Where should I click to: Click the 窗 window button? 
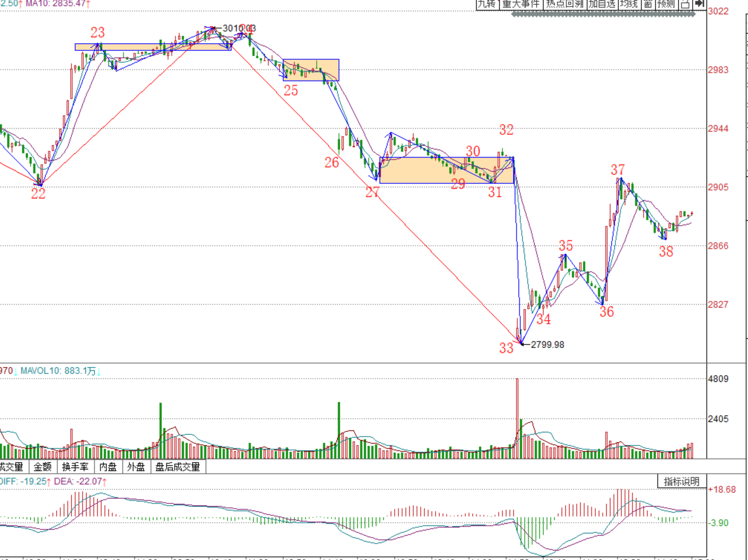click(x=648, y=4)
